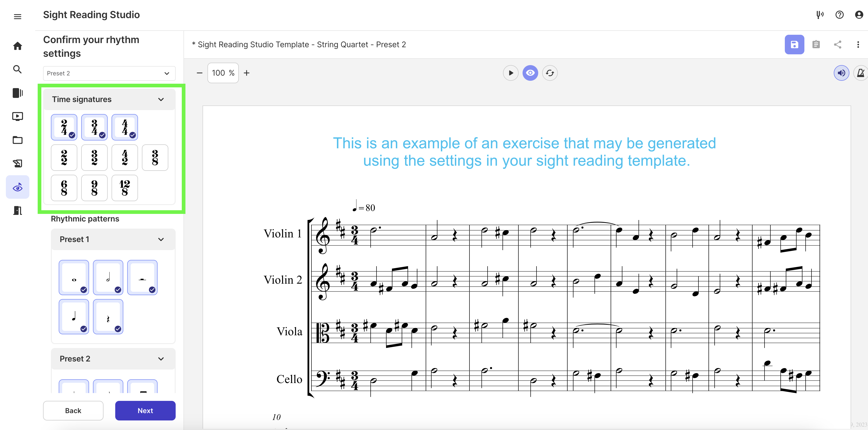Screen dimensions: 868x430
Task: Deselect the whole note rhythm pattern
Action: pos(74,277)
